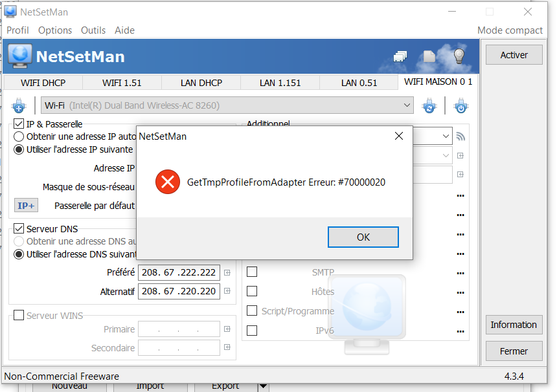Select Utiliser l'adresse IP suivante
557x392 pixels.
click(x=19, y=149)
